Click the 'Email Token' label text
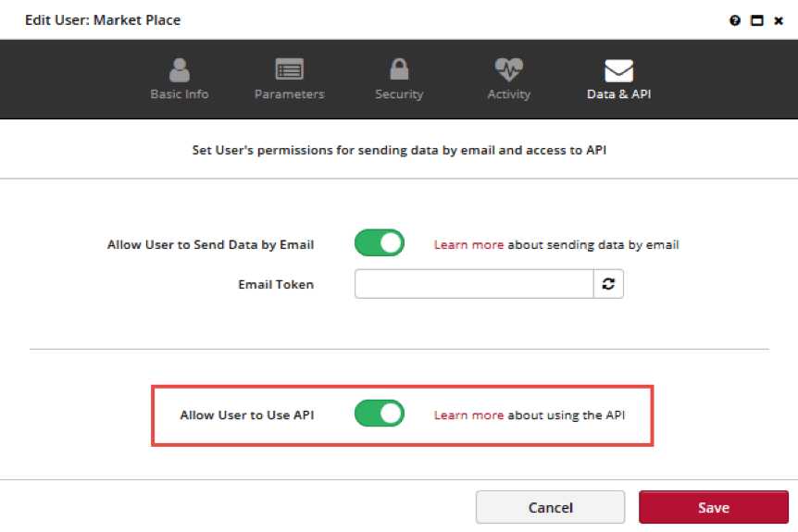This screenshot has width=798, height=532. point(276,284)
